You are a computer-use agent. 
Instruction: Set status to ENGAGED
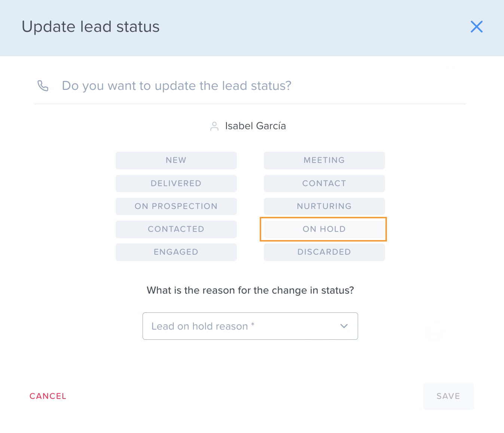click(x=176, y=252)
